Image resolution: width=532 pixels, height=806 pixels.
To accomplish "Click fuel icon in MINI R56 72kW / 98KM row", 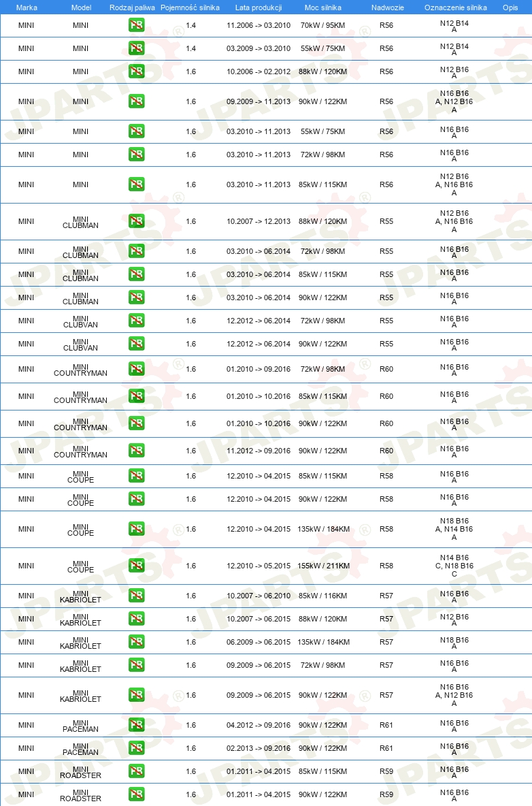I will 136,155.
